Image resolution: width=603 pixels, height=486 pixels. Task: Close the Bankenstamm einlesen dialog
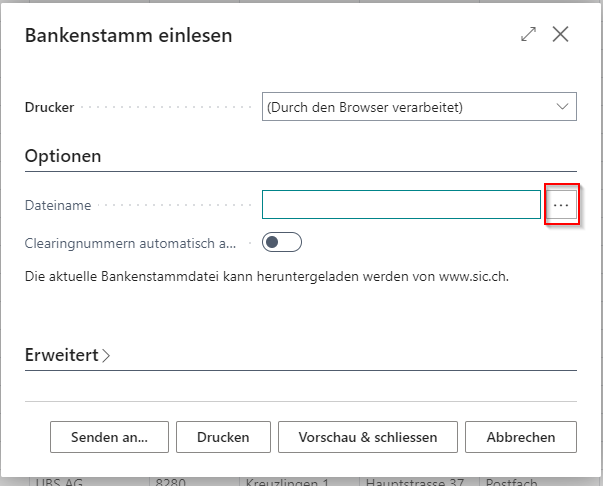(x=560, y=35)
